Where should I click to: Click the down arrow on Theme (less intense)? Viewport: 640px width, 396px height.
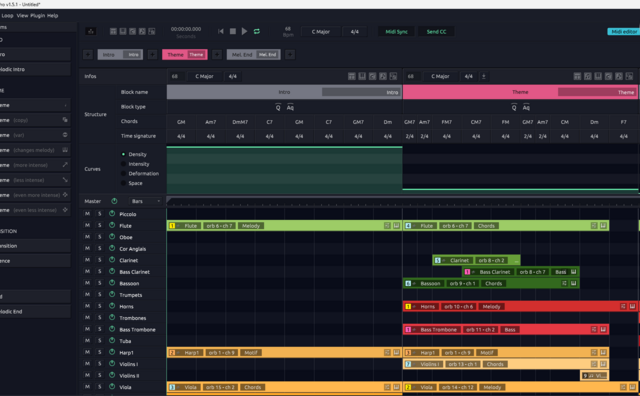click(x=65, y=180)
